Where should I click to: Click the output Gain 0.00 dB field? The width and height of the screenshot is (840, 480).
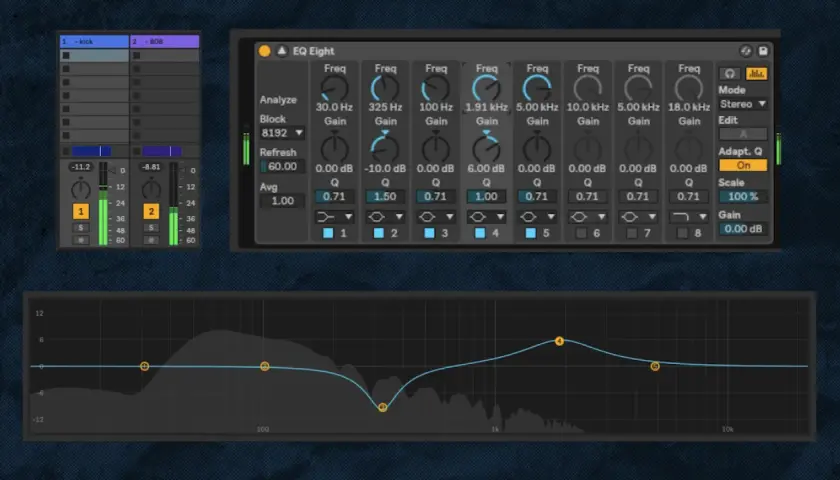[743, 229]
